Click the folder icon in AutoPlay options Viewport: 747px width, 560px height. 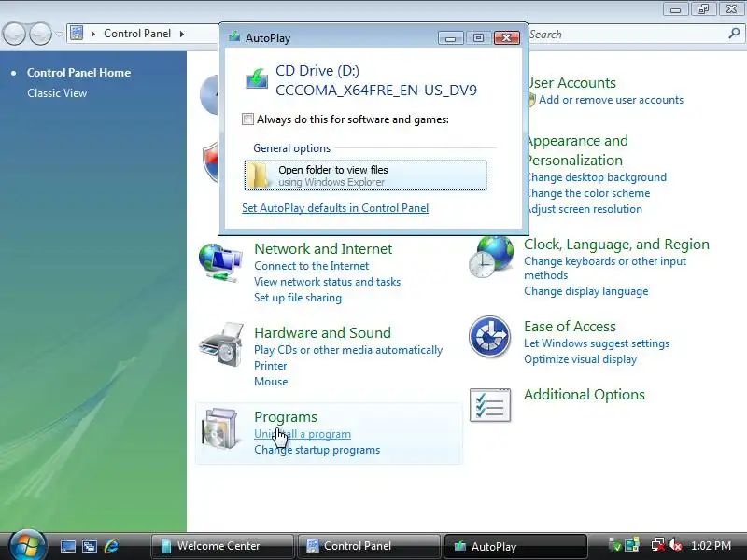coord(260,175)
